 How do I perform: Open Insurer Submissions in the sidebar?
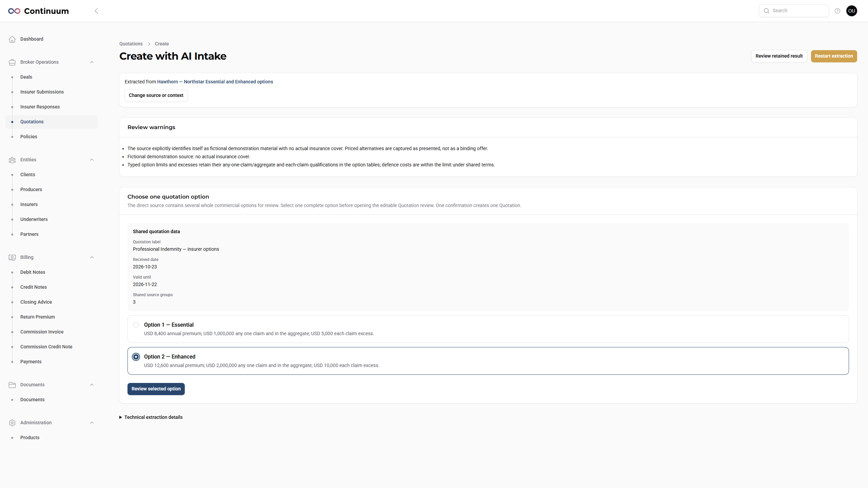click(x=42, y=92)
